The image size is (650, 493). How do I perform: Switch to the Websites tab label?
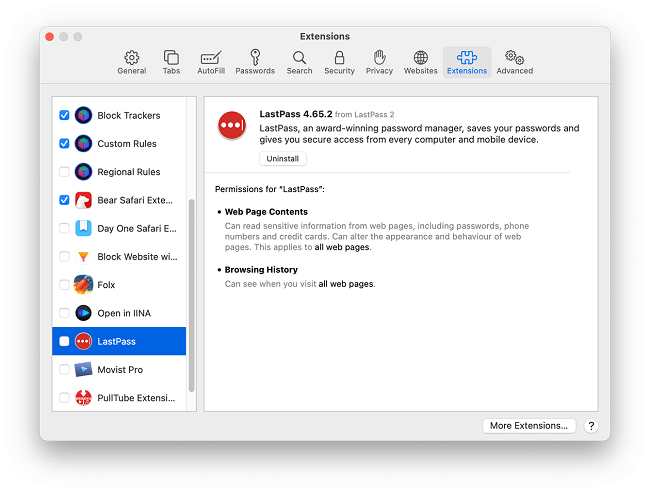pos(420,71)
